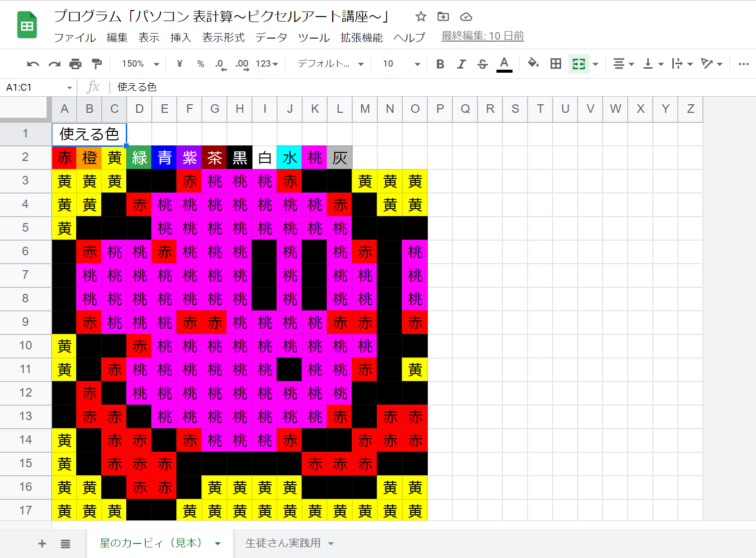Toggle italic text style
The image size is (756, 558).
pos(461,64)
